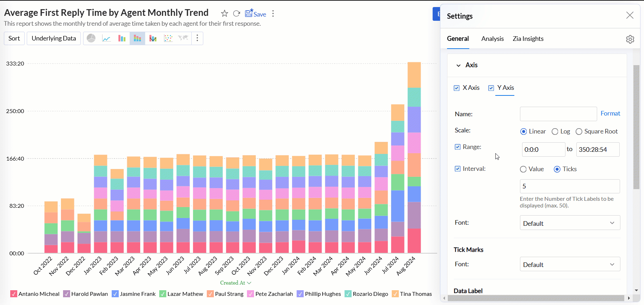Uncheck the Range checkbox

[458, 147]
